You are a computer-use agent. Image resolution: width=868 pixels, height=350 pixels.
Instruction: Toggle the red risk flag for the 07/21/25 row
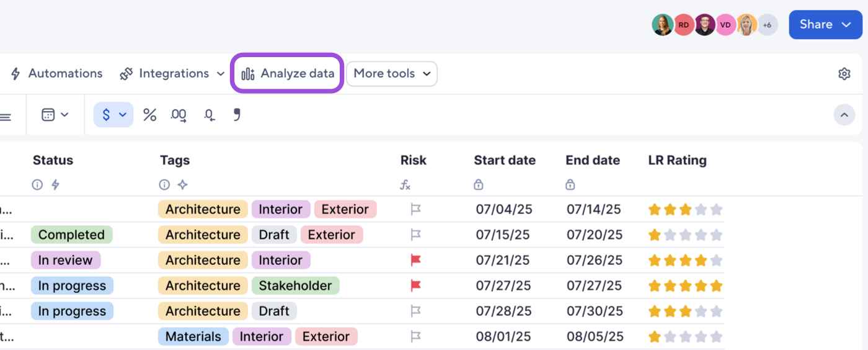tap(416, 260)
